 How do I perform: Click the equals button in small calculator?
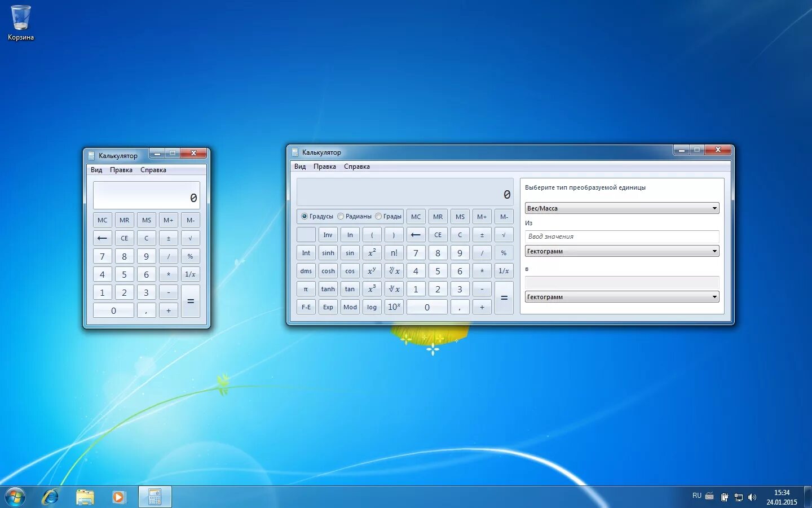tap(190, 301)
